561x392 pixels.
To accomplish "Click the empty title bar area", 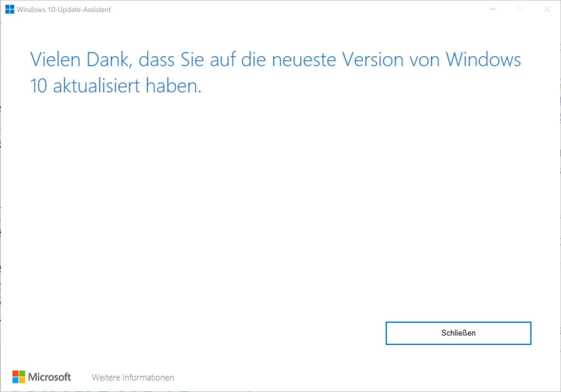I will [295, 9].
